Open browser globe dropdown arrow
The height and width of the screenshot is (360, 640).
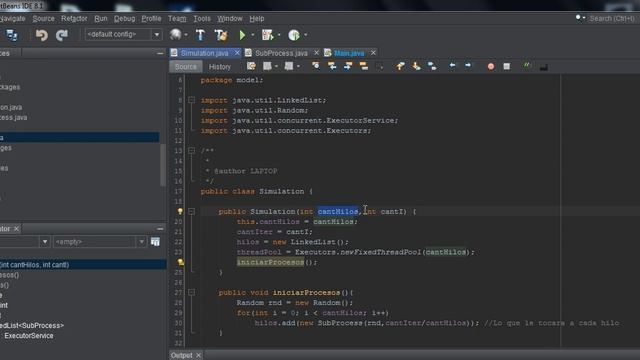(186, 35)
